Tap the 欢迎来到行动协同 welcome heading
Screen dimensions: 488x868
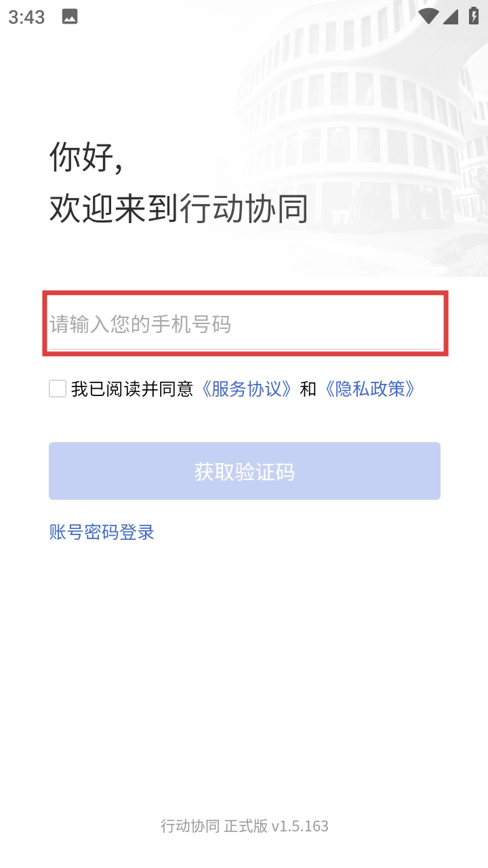(179, 208)
